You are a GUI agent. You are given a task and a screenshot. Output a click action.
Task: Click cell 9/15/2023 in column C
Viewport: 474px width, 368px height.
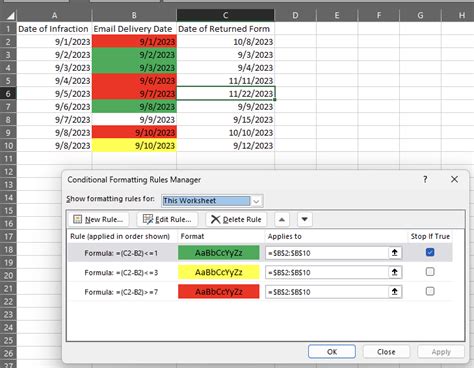click(225, 120)
